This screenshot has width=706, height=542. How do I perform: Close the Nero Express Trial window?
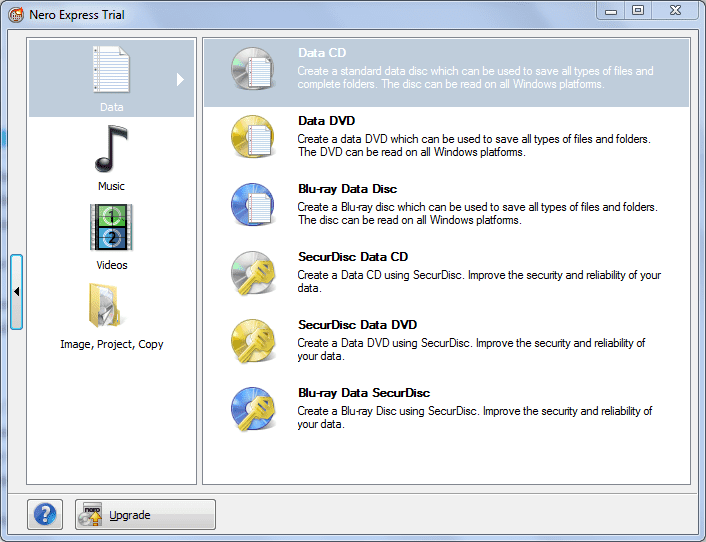(675, 10)
